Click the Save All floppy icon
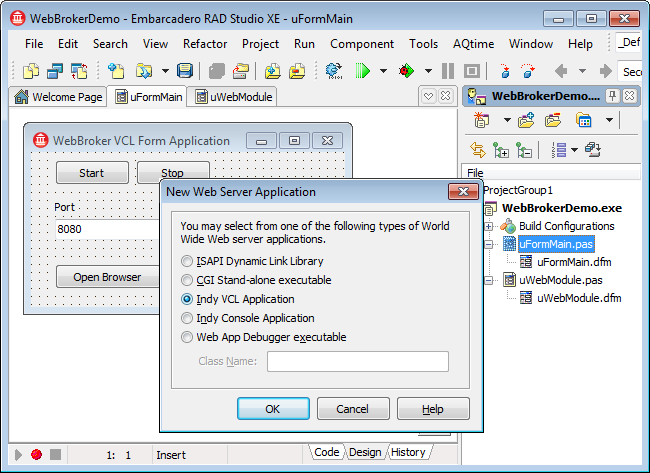The width and height of the screenshot is (650, 473). coord(184,71)
